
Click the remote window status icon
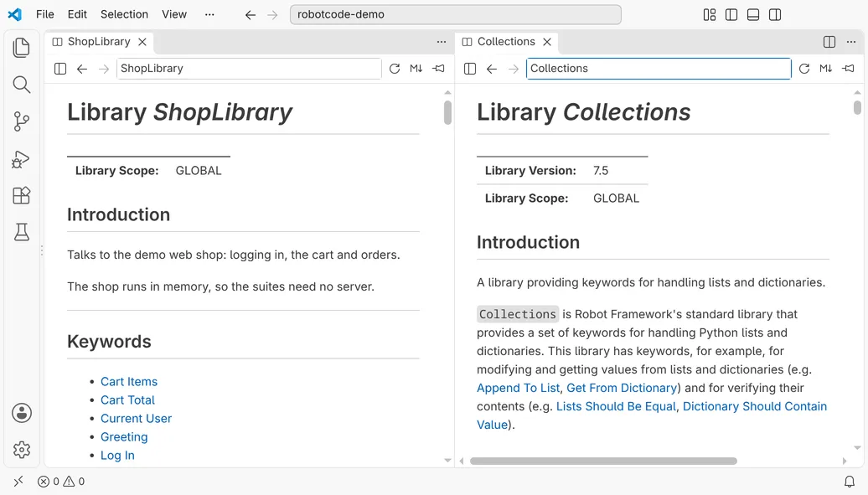[x=18, y=481]
